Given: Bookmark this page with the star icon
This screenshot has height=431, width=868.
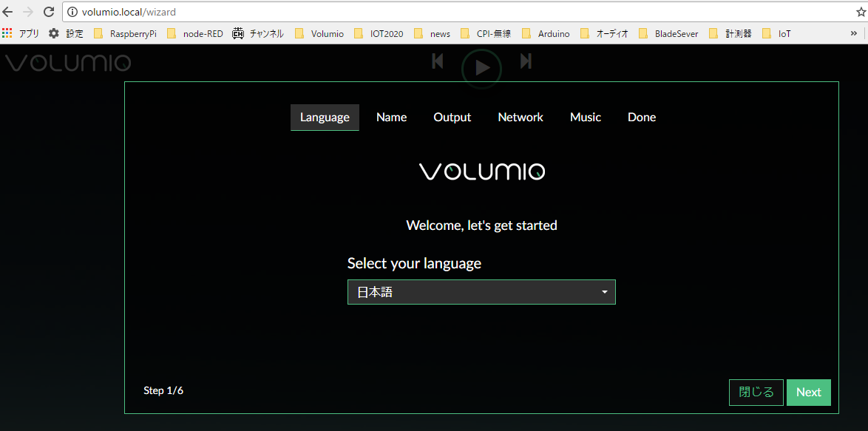Looking at the screenshot, I should tap(861, 12).
